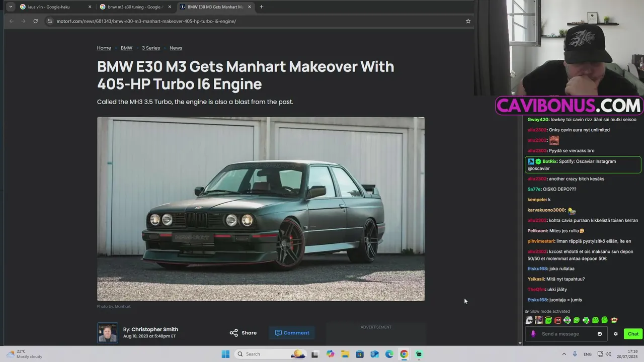Click 'Mitä nyt tapahtuu?' chat message

[566, 279]
